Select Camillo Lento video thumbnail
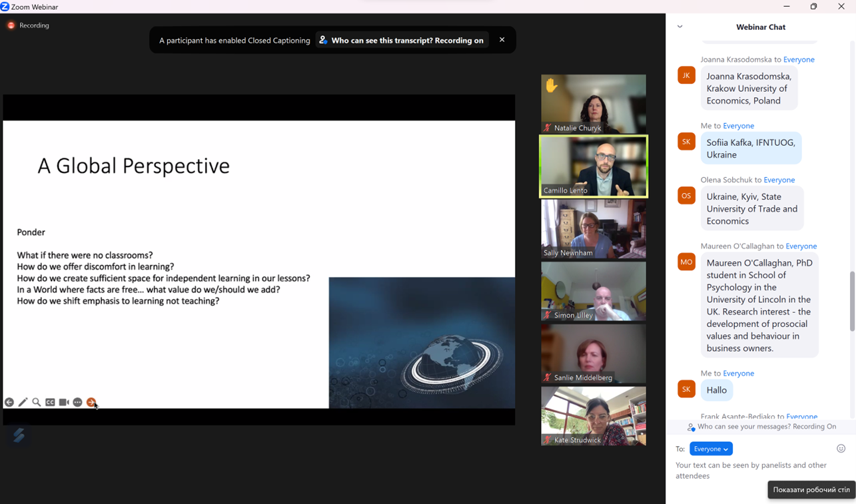The image size is (856, 504). 594,166
